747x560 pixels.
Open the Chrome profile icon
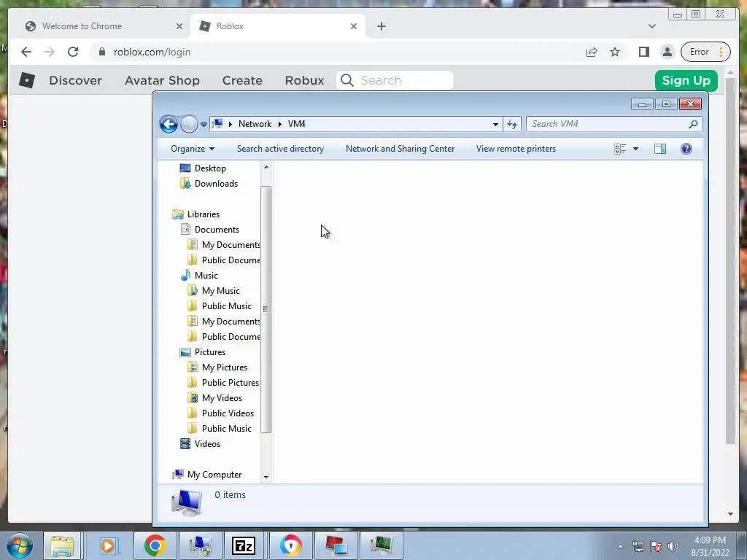(667, 52)
